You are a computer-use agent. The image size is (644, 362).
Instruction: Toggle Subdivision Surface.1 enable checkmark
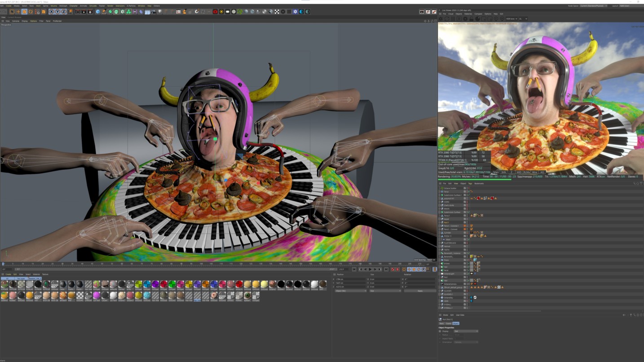coord(469,195)
